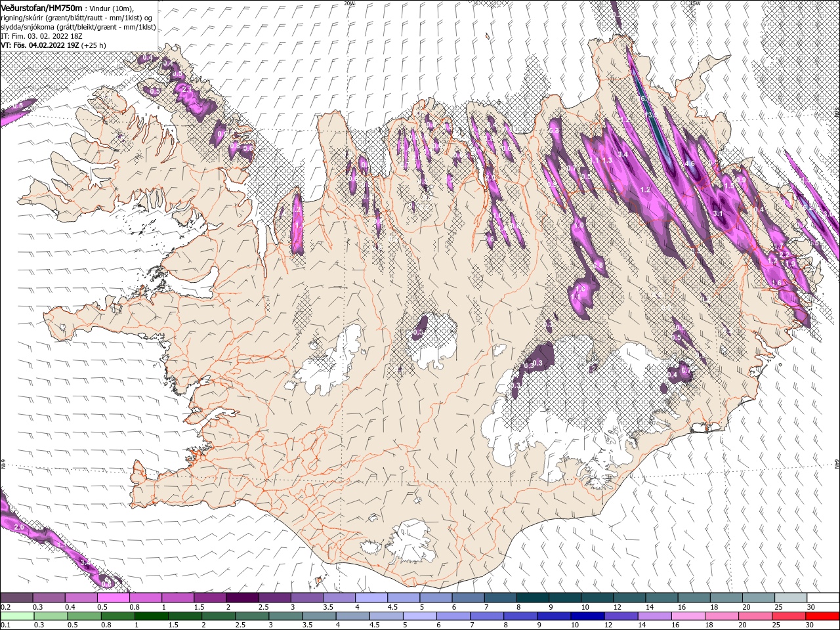The width and height of the screenshot is (840, 630).
Task: Click the '0.2' label on the upper scale
Action: pos(5,606)
